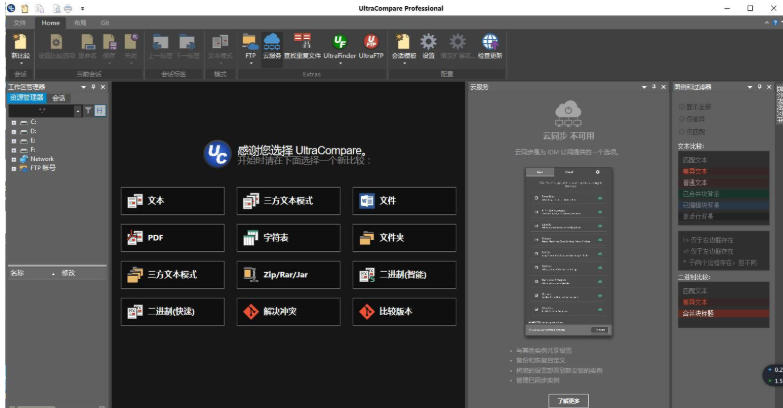Pin the workspace manager panel

pyautogui.click(x=93, y=87)
